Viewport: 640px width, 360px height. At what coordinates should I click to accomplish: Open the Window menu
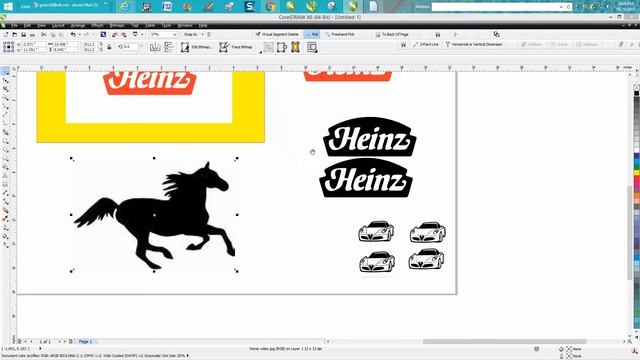[185, 25]
